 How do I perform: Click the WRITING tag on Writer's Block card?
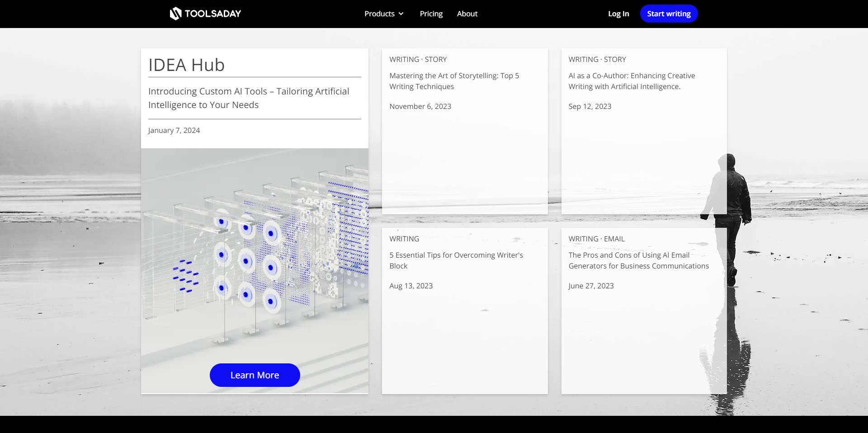click(404, 239)
